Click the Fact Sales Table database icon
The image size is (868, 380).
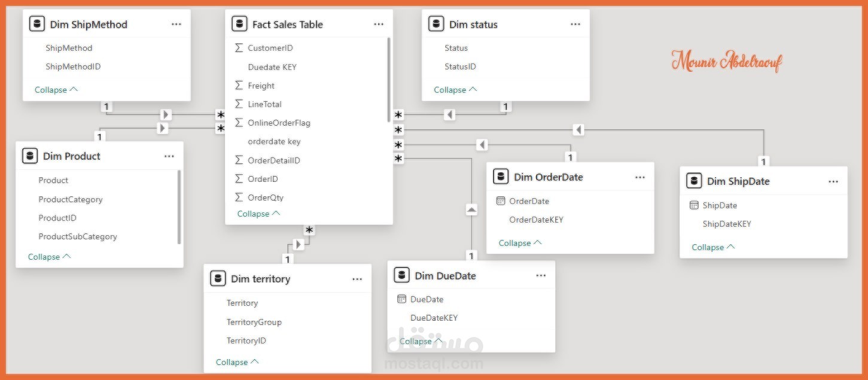(239, 25)
